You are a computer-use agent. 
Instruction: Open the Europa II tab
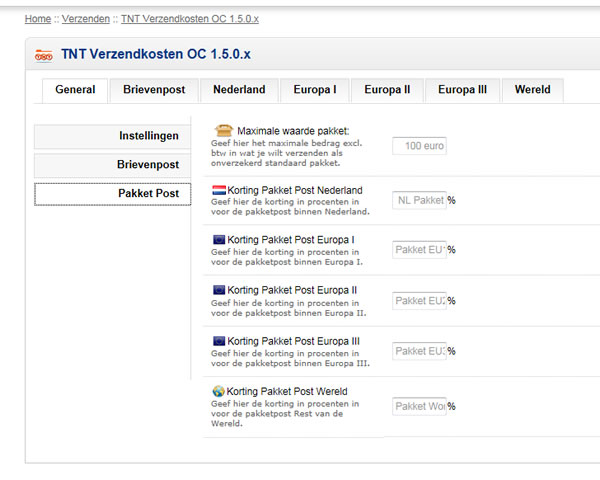(387, 90)
